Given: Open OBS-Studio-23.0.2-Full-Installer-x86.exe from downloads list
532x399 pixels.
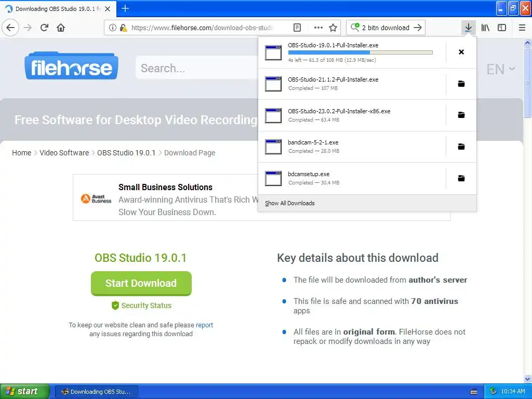Looking at the screenshot, I should click(x=352, y=115).
